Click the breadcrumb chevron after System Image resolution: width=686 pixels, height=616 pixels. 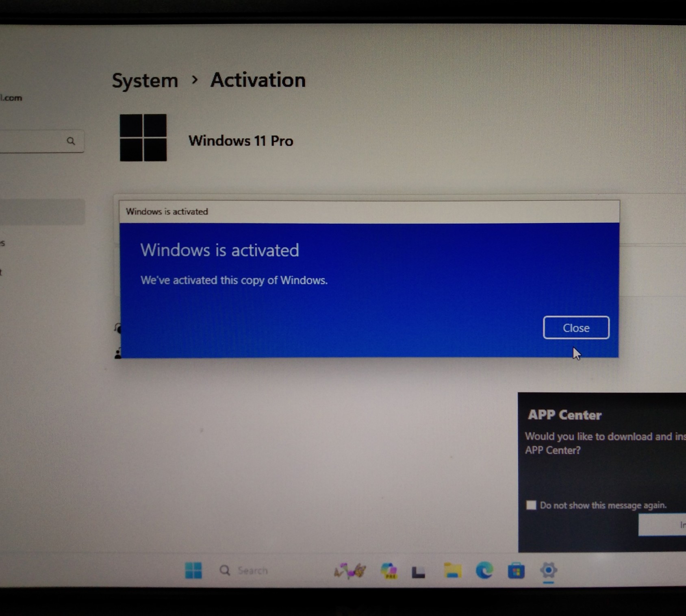pos(195,80)
